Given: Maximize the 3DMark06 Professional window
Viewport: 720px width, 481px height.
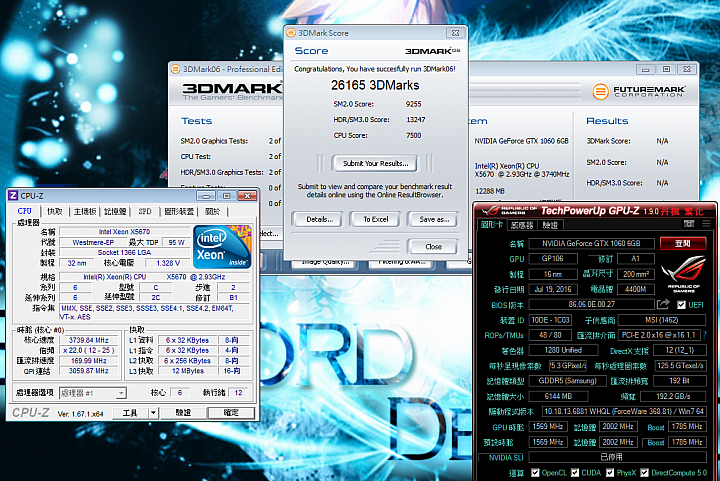Looking at the screenshot, I should coord(666,69).
